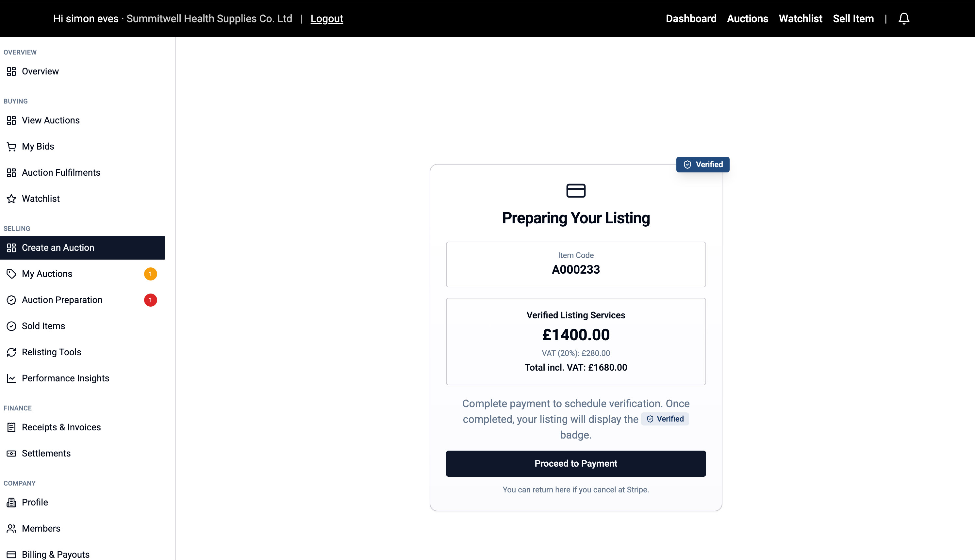Viewport: 975px width, 560px height.
Task: Click the Performance Insights chart icon
Action: pyautogui.click(x=11, y=378)
